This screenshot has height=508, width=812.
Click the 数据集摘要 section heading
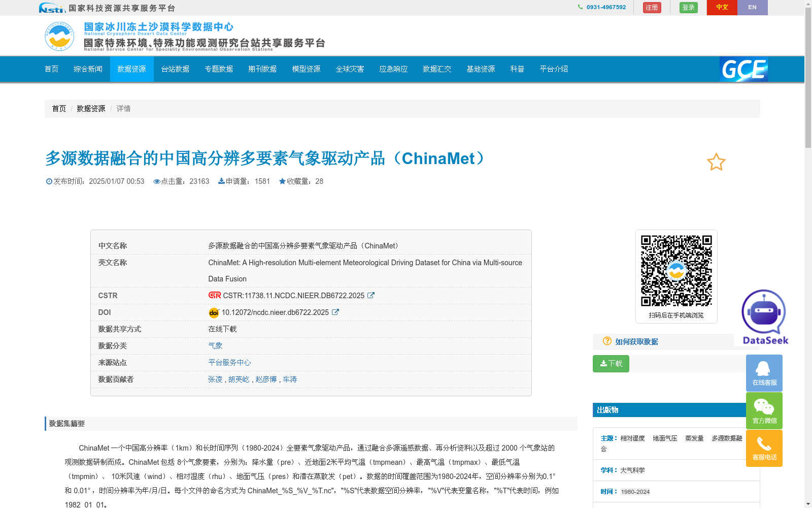click(67, 424)
